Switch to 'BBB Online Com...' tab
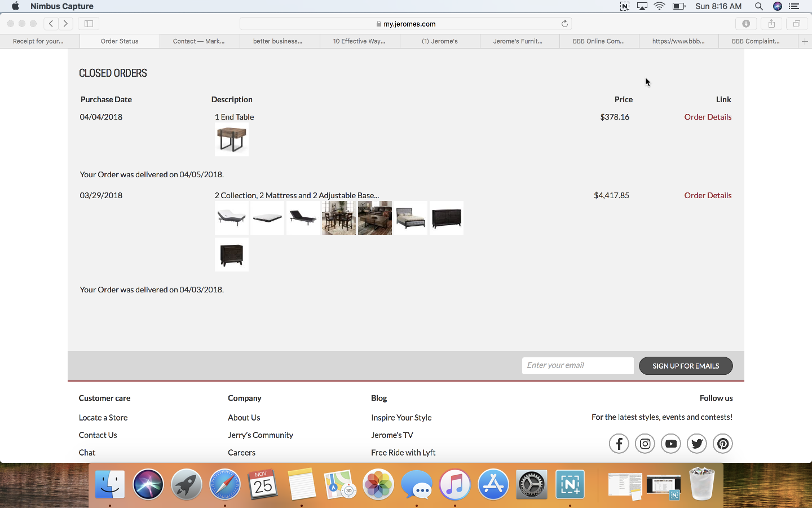 pos(599,41)
